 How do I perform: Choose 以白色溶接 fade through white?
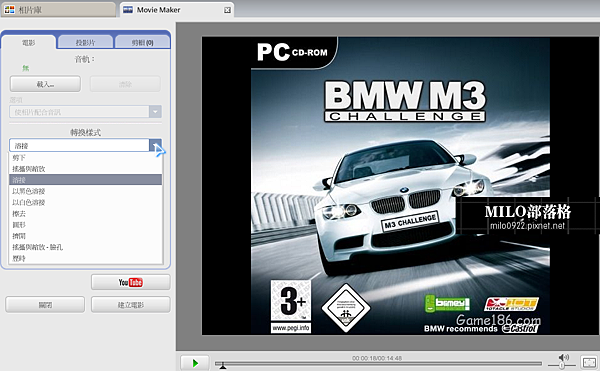click(x=85, y=202)
